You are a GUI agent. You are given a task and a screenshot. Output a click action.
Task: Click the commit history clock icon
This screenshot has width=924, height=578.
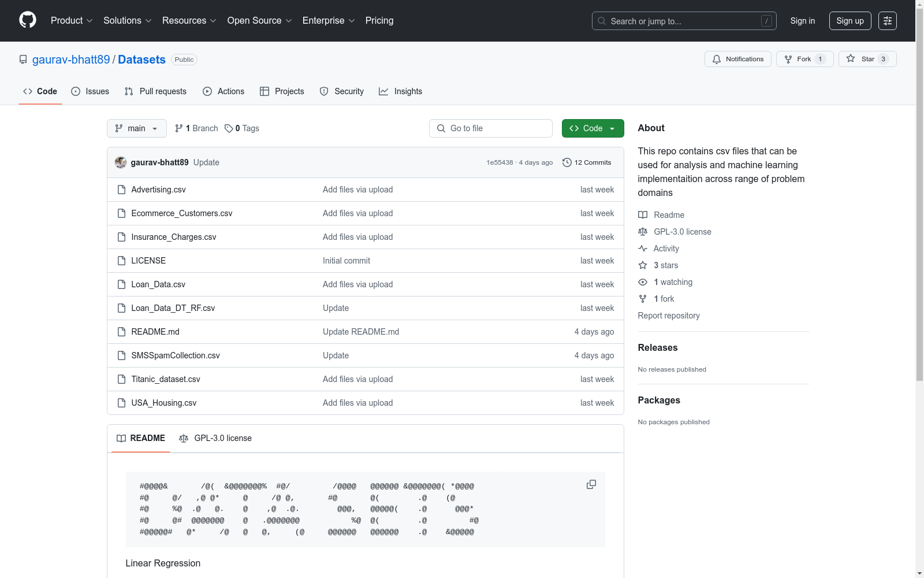click(567, 162)
